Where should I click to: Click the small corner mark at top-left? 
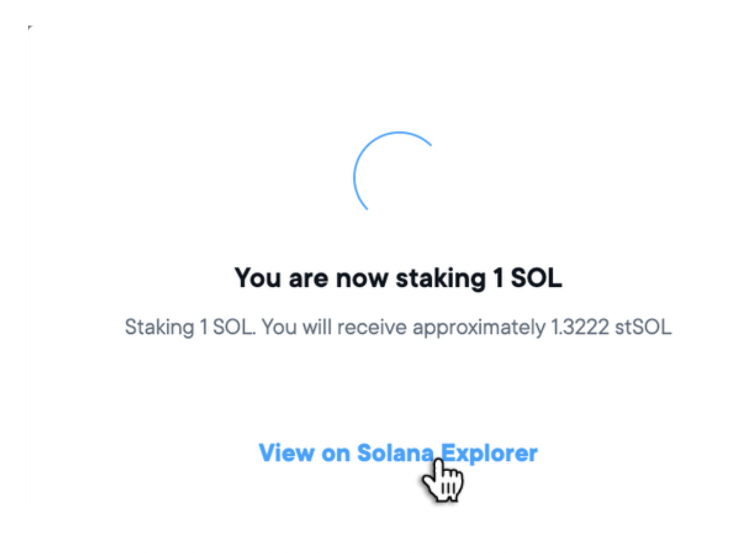30,28
